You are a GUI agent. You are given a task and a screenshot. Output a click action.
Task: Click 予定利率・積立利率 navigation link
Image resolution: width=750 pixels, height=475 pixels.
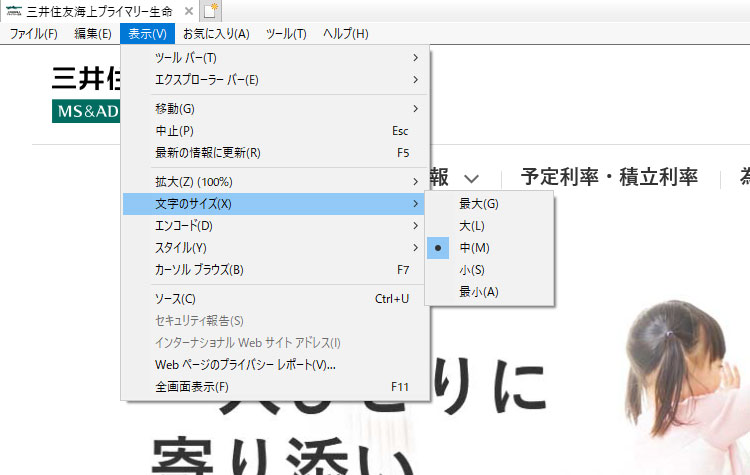[x=609, y=177]
